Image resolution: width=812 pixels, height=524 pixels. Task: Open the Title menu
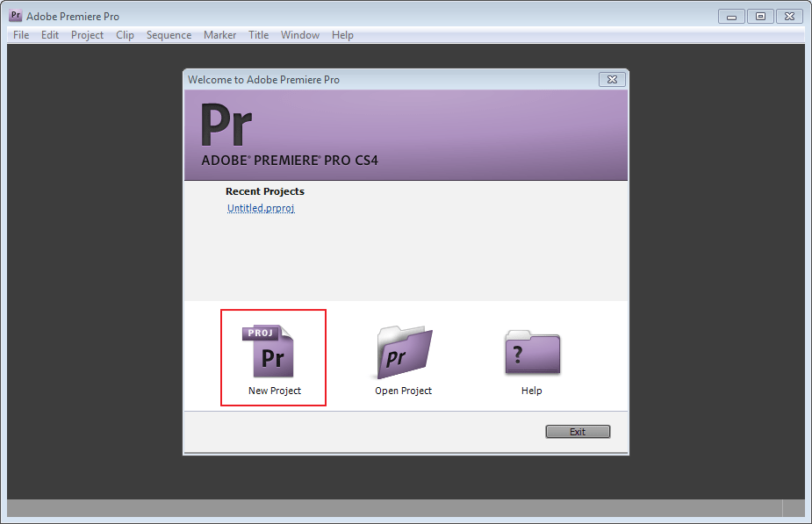coord(258,35)
